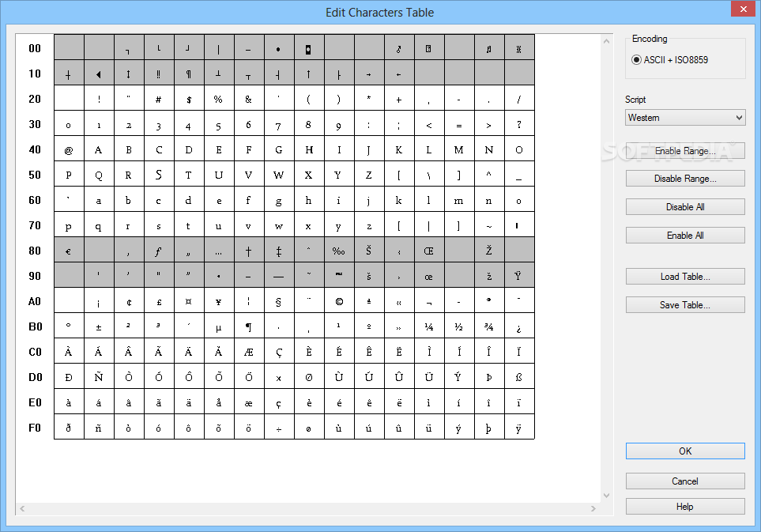Select the Ž cell in row 80
The width and height of the screenshot is (761, 532).
tap(489, 251)
